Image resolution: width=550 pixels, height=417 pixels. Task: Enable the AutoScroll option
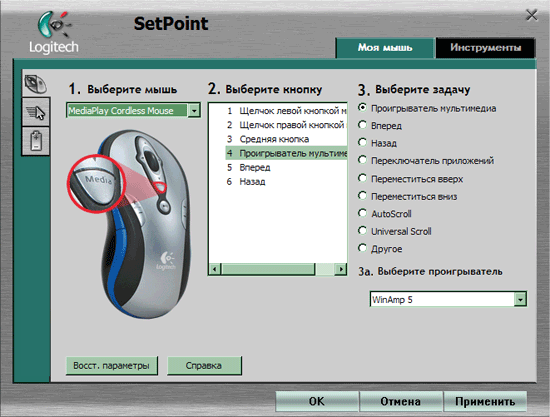tap(362, 213)
